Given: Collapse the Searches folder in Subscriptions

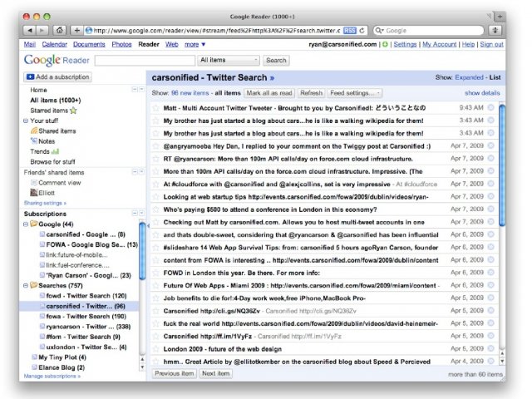Looking at the screenshot, I should (26, 284).
